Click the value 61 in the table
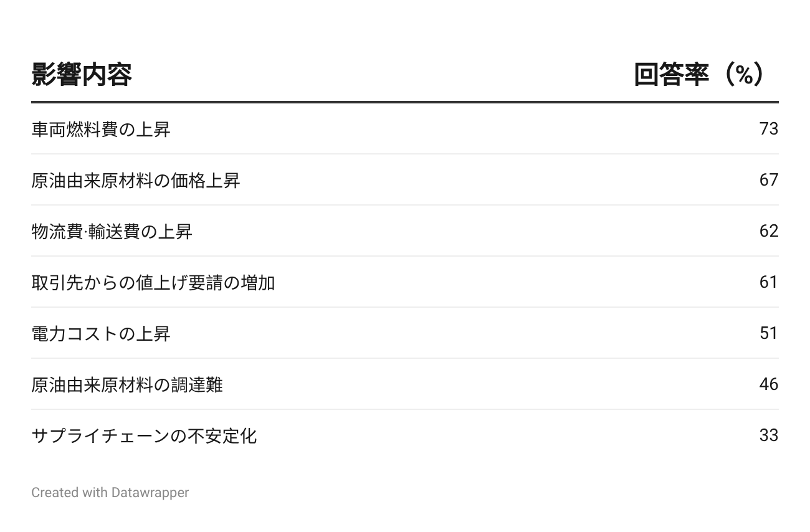 (x=768, y=282)
